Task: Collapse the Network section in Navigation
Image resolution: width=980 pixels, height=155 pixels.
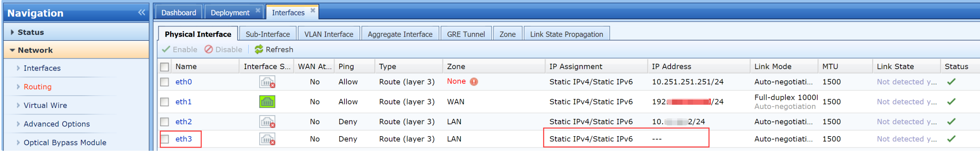Action: point(12,50)
